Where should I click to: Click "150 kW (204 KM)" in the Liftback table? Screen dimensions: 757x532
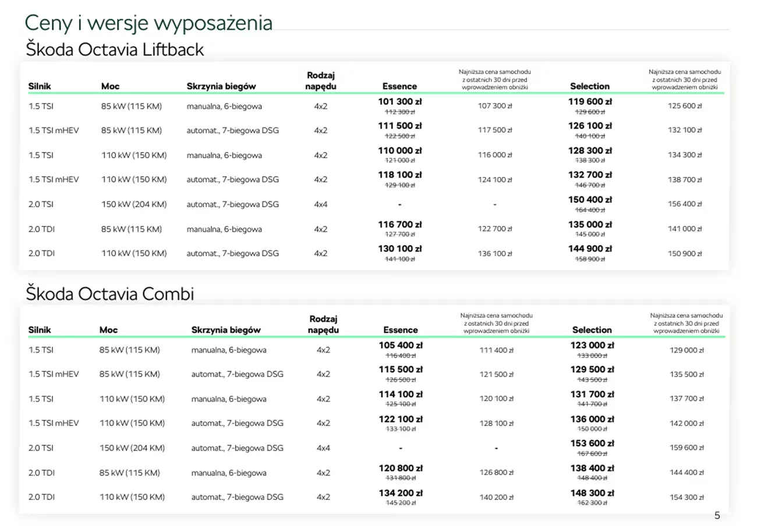tap(134, 204)
